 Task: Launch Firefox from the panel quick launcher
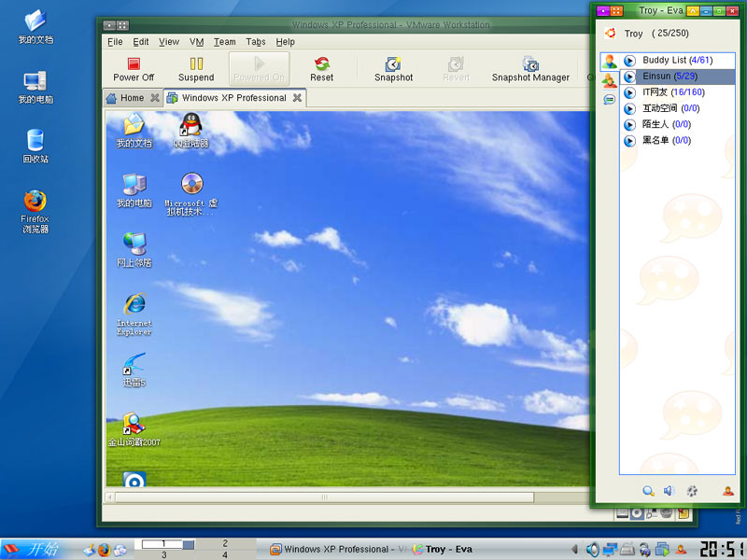pos(105,550)
